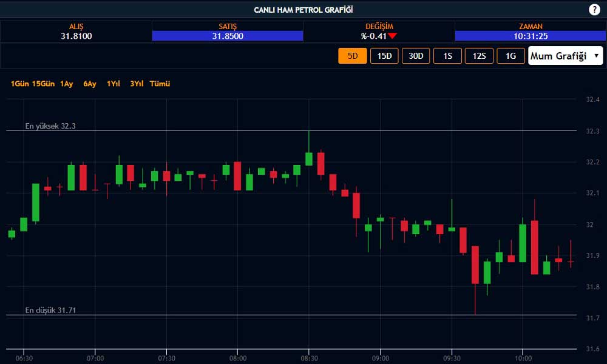Open the Mum Grafiği chart type dropdown
Viewport: 607px width, 364px height.
click(x=566, y=56)
